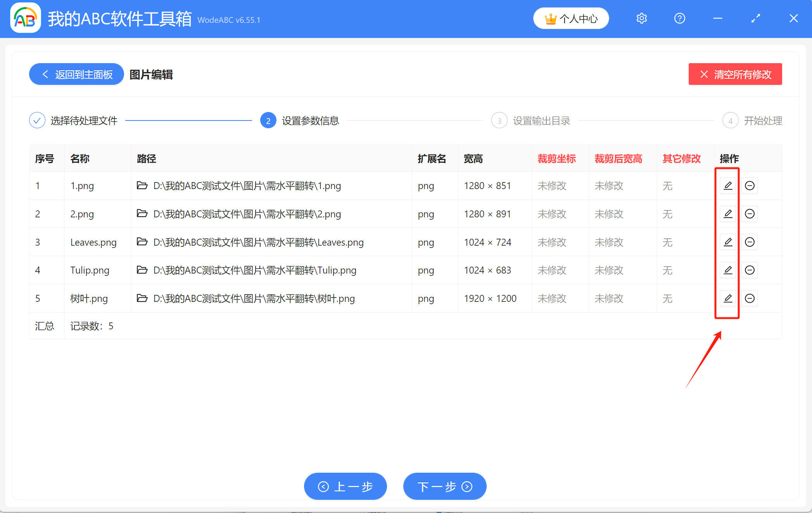Edit the 树叶.png row with pencil icon
Screen dimensions: 812x513
(728, 298)
